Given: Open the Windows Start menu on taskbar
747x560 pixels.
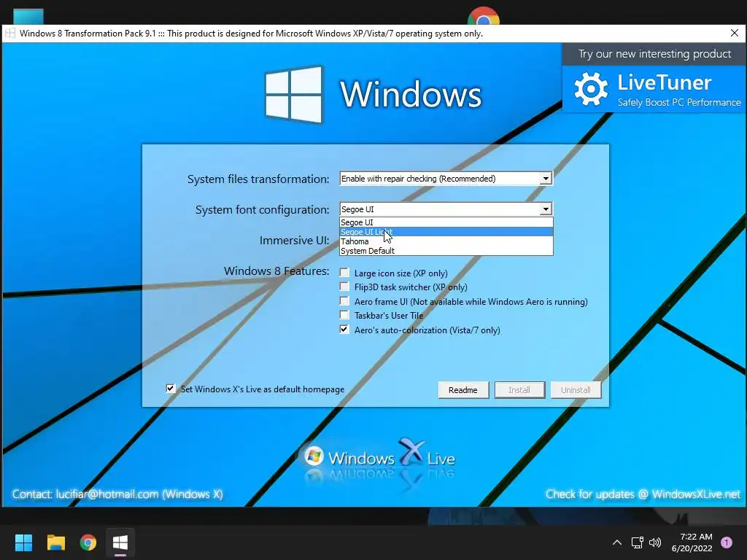Looking at the screenshot, I should tap(23, 542).
